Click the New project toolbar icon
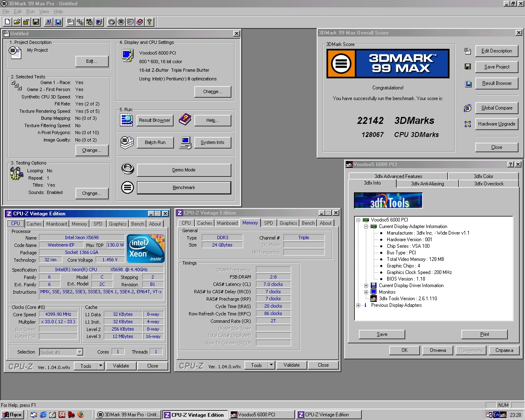The width and height of the screenshot is (525, 420). point(7,22)
